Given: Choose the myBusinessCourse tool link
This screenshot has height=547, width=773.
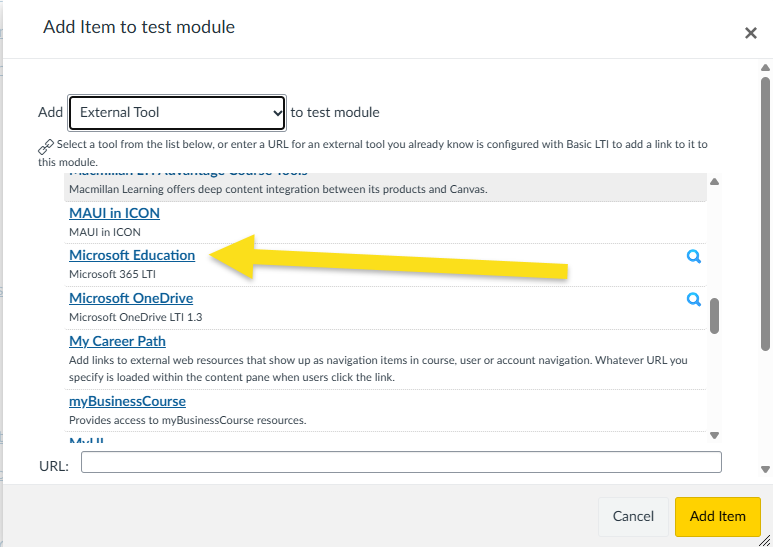Looking at the screenshot, I should tap(127, 401).
